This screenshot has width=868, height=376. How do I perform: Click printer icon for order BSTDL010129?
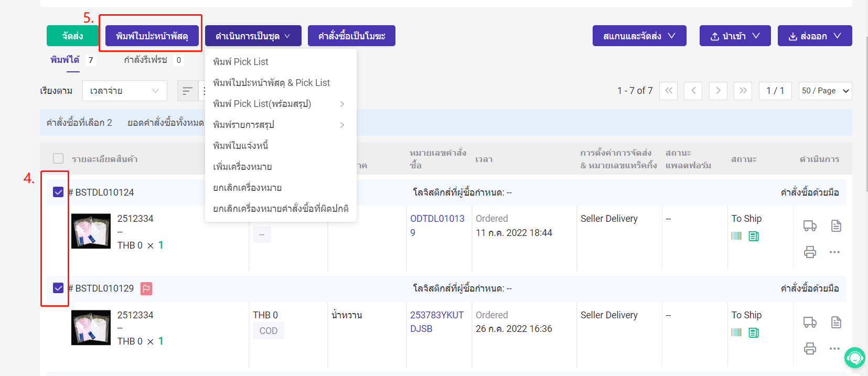click(810, 348)
